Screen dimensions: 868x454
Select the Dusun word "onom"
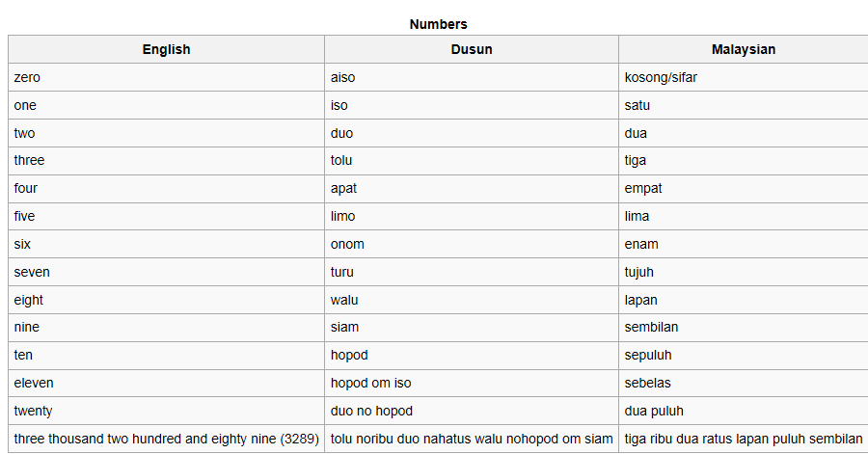click(347, 244)
